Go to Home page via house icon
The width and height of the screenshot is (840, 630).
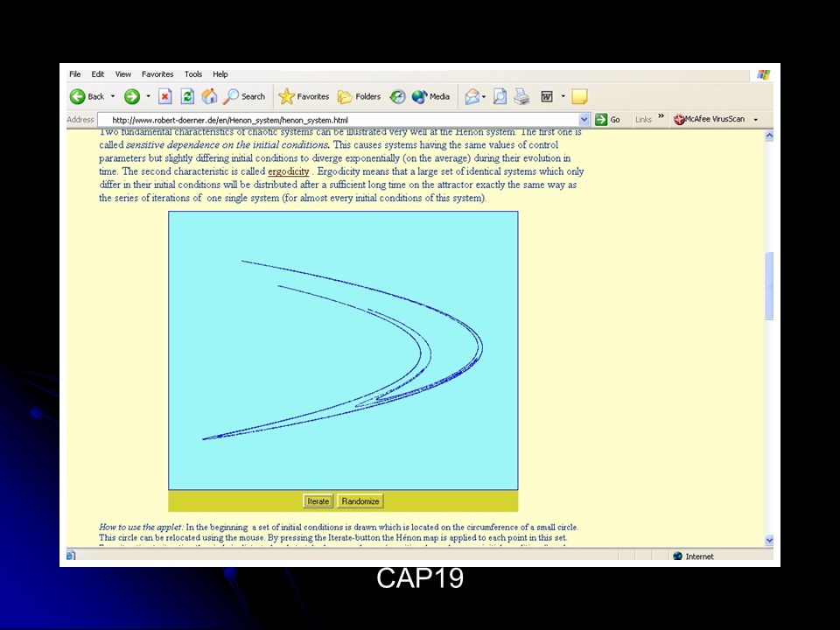click(x=209, y=96)
